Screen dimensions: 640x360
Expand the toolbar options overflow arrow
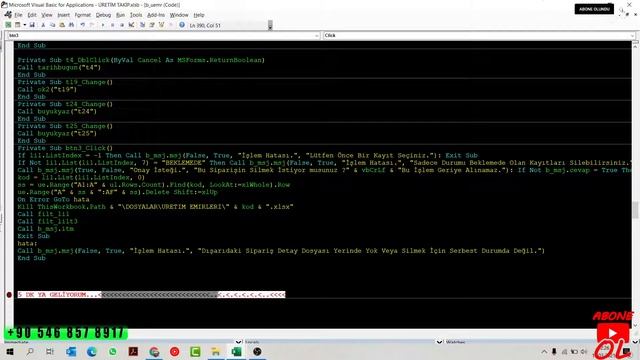[270, 26]
